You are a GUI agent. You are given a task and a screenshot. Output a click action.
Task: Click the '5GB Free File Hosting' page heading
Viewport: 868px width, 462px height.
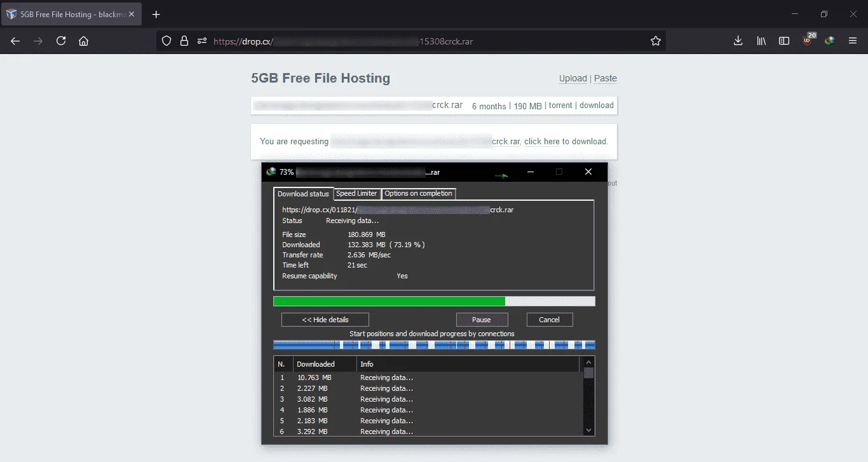[321, 78]
